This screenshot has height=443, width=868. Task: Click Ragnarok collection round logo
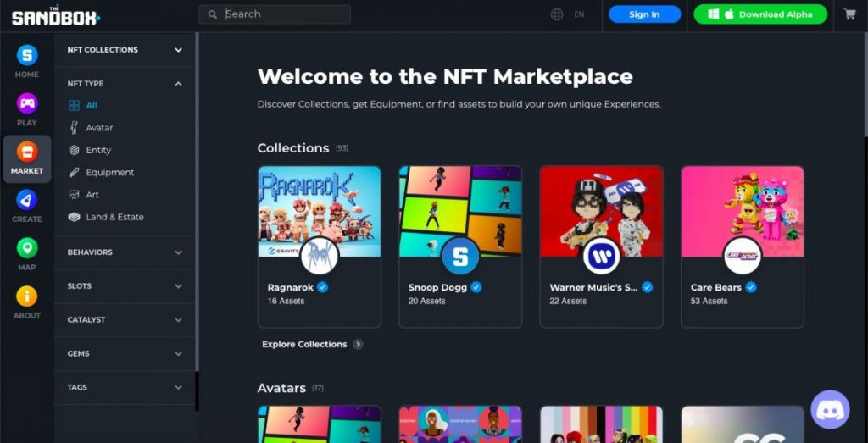[320, 256]
